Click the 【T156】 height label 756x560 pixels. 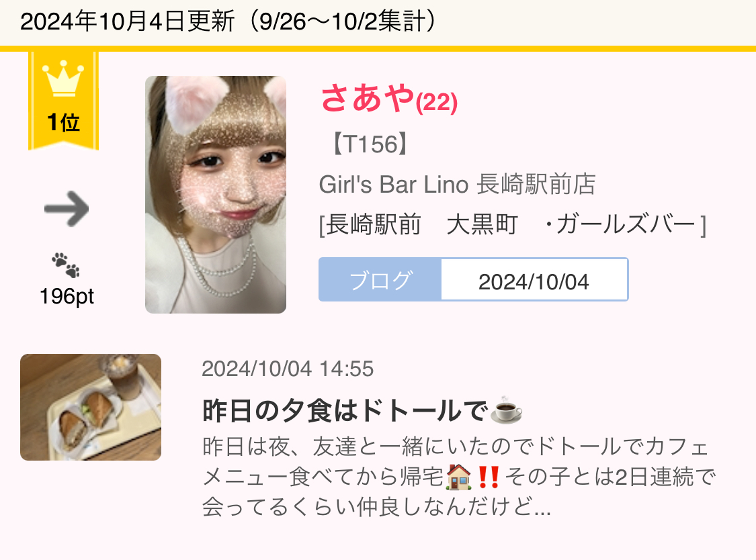coord(371,144)
